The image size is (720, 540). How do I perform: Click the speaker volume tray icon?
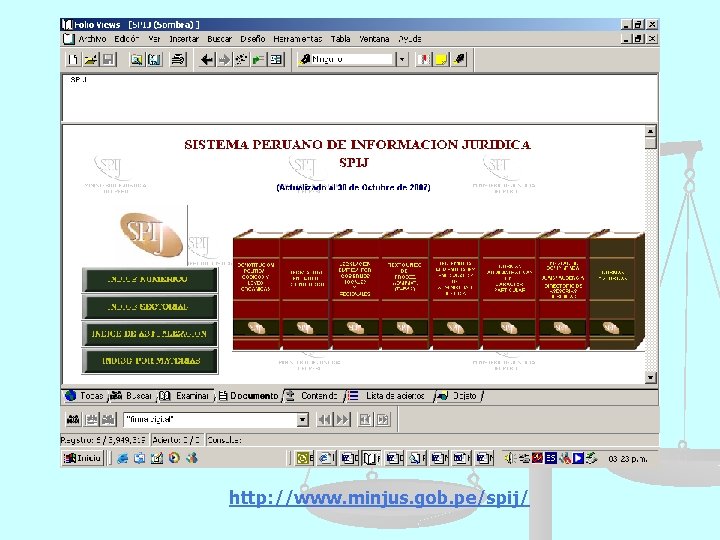[x=510, y=458]
